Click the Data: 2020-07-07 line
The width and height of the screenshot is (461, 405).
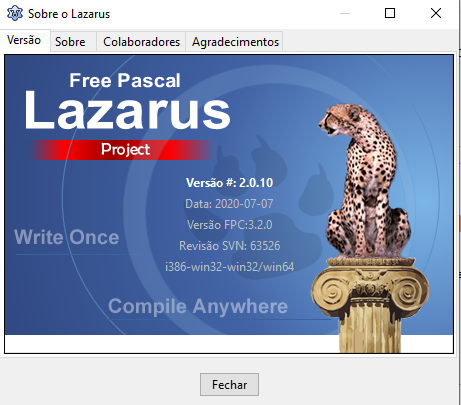click(x=229, y=204)
